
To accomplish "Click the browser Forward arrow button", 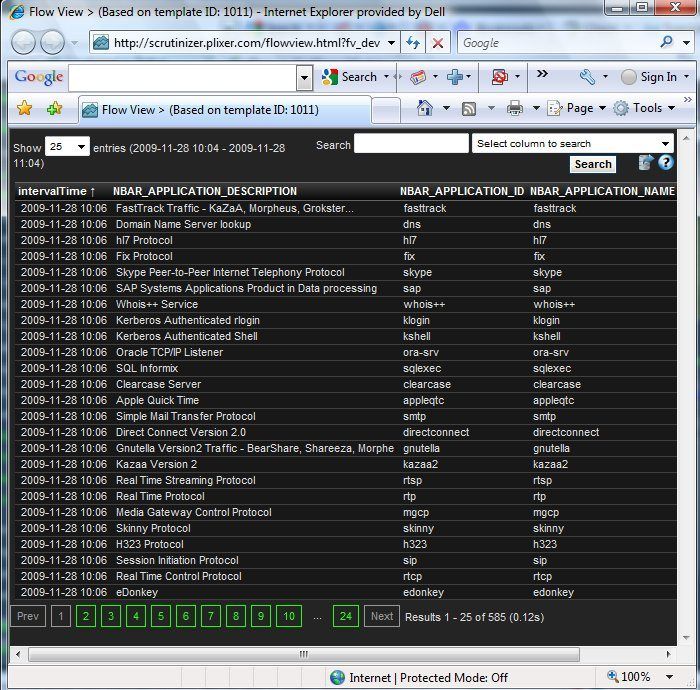I will tap(52, 43).
